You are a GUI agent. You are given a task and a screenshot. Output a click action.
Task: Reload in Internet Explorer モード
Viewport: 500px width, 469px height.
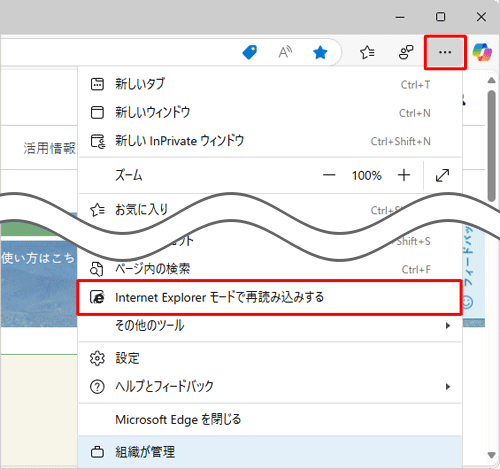[269, 297]
